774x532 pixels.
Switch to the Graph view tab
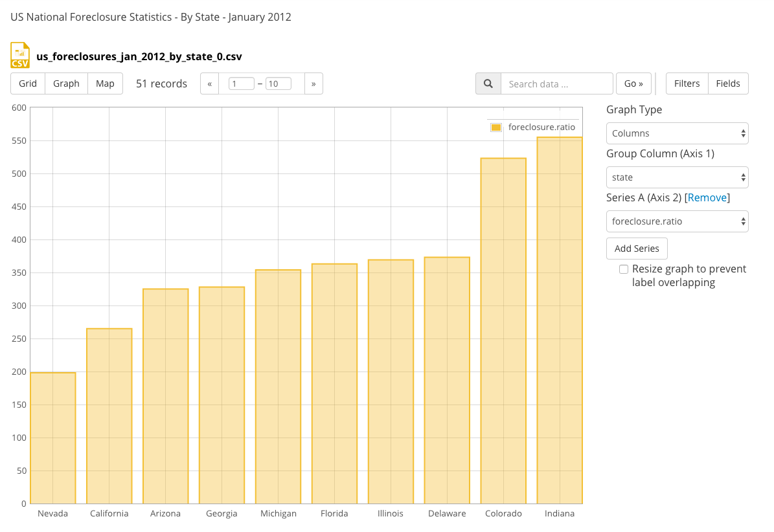[x=66, y=84]
